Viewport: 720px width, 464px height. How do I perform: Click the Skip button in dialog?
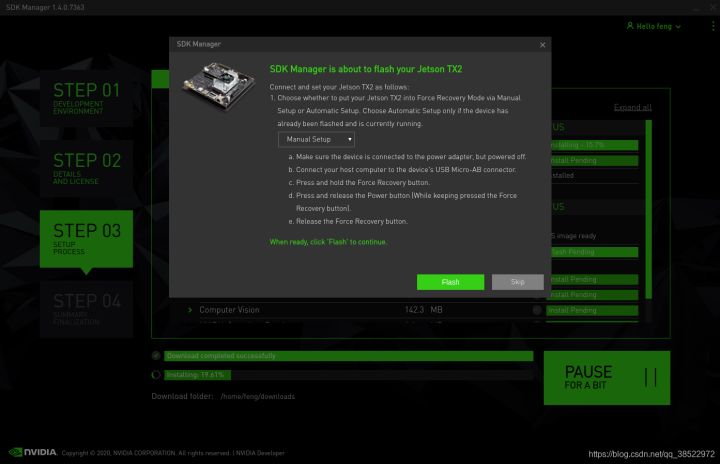pos(518,282)
